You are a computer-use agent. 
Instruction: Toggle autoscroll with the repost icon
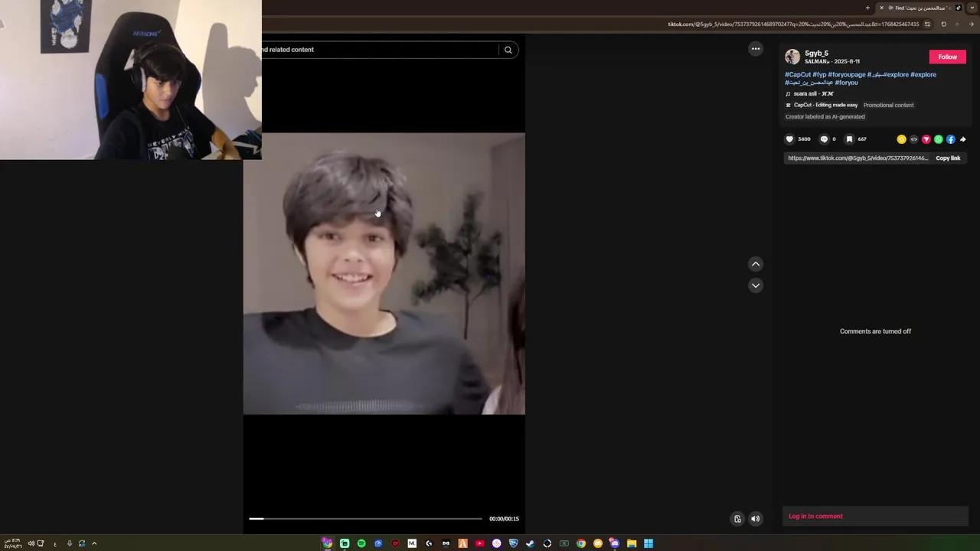902,139
